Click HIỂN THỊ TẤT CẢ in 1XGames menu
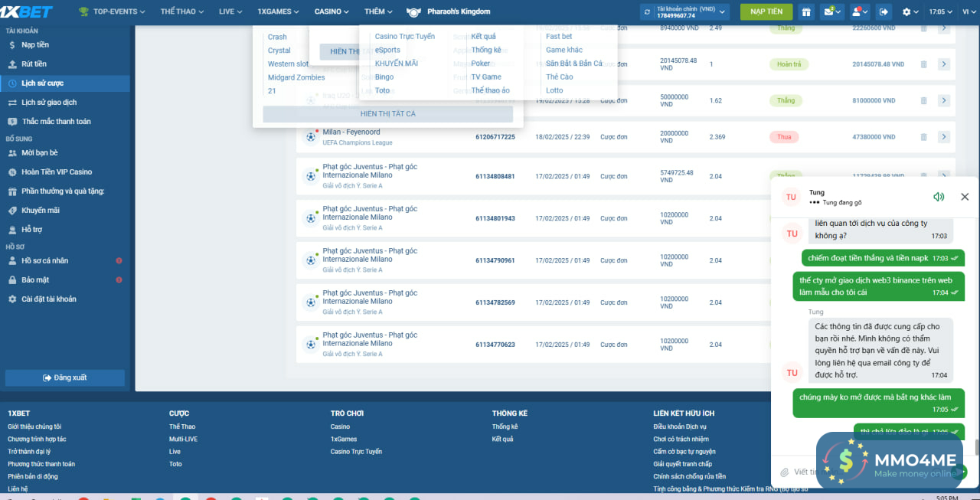This screenshot has height=500, width=980. [388, 114]
